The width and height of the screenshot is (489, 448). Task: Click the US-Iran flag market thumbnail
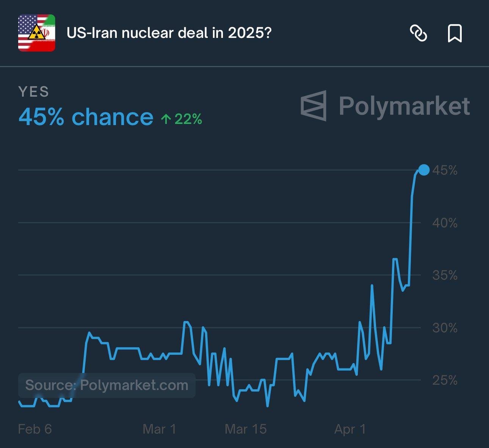click(37, 33)
